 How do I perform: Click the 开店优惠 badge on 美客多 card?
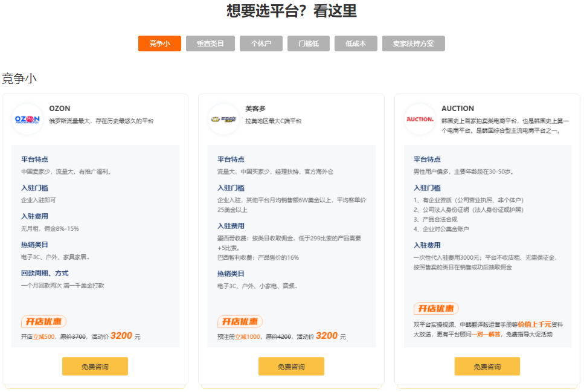[240, 321]
